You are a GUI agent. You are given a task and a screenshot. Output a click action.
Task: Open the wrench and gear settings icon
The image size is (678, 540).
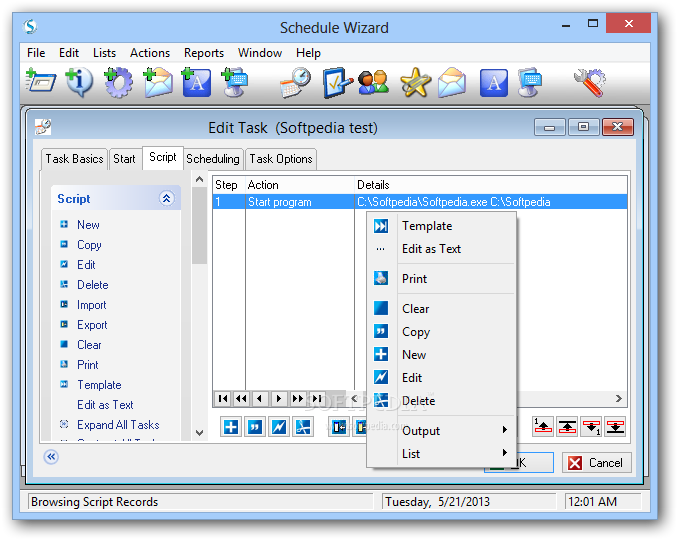(x=590, y=81)
